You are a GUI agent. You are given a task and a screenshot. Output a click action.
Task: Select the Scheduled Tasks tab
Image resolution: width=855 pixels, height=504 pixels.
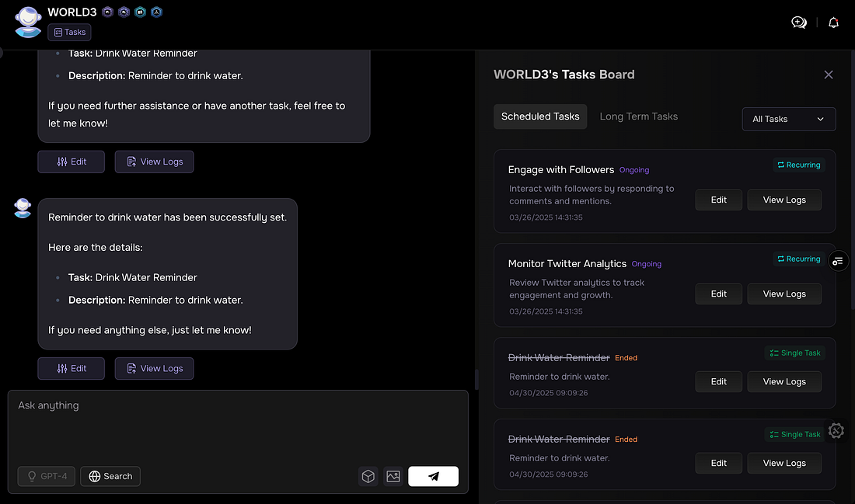(x=540, y=116)
